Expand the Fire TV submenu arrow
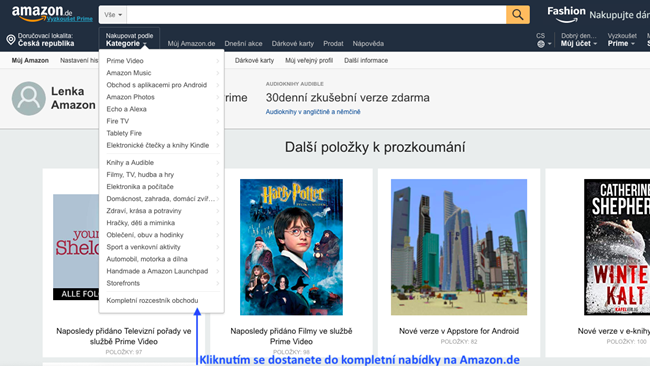The height and width of the screenshot is (366, 650). pos(218,121)
